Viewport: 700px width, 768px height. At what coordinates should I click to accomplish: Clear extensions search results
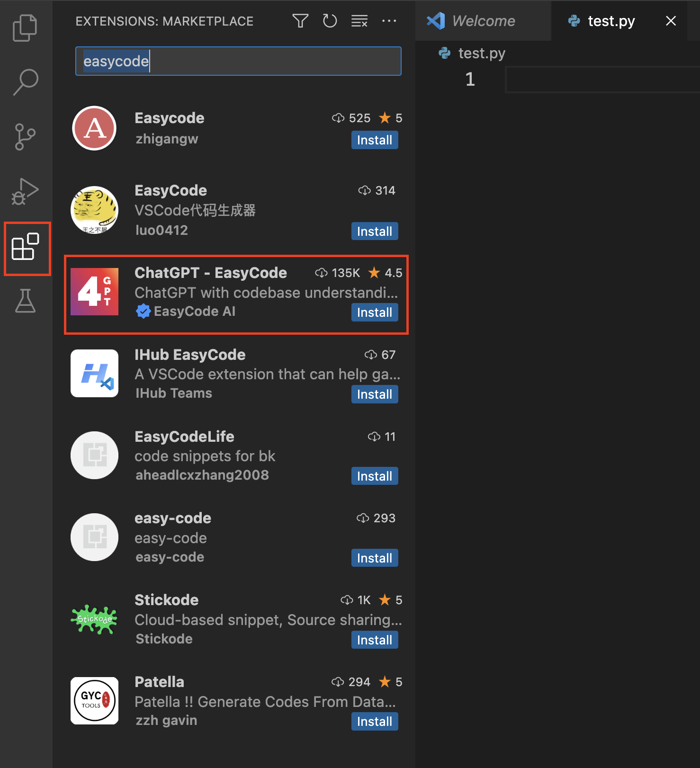(359, 21)
